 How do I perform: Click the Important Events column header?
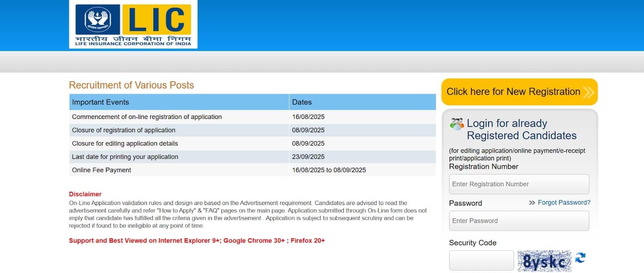click(x=101, y=102)
